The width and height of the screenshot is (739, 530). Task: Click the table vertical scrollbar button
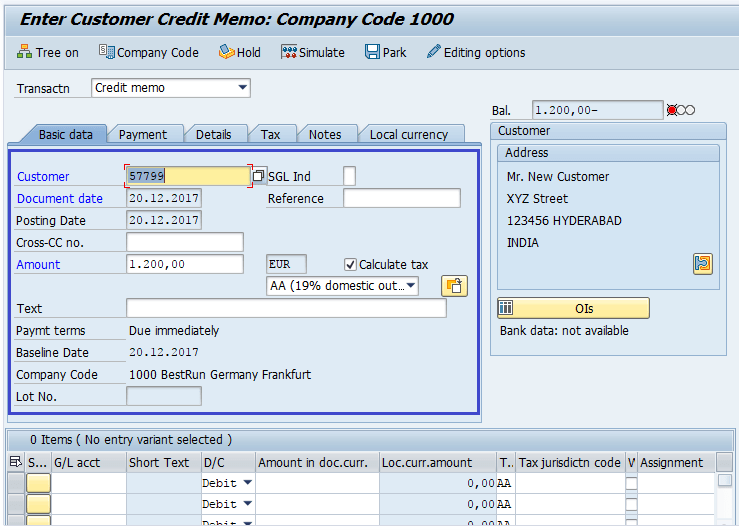pyautogui.click(x=724, y=480)
